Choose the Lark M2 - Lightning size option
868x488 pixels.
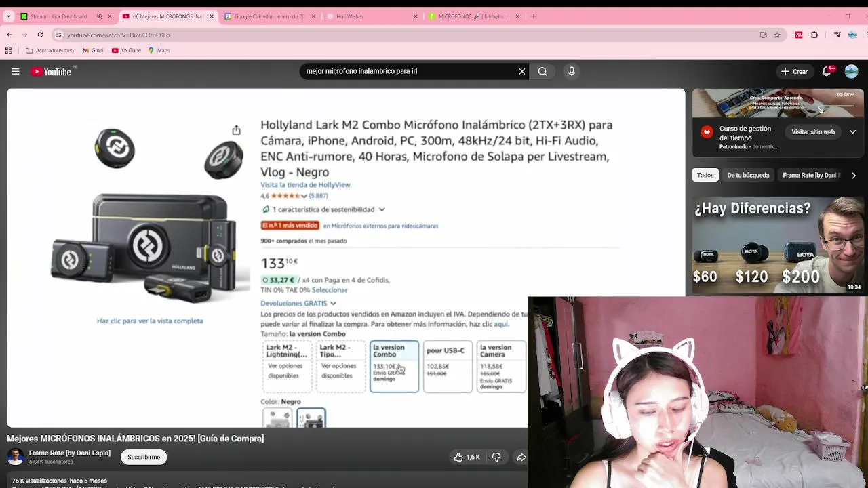pos(287,367)
